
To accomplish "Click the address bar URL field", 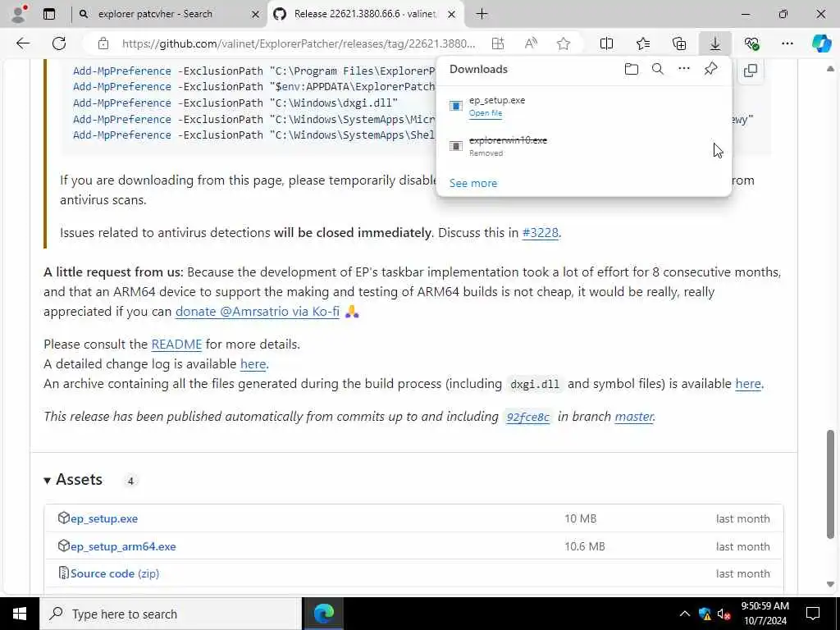I will tap(299, 43).
